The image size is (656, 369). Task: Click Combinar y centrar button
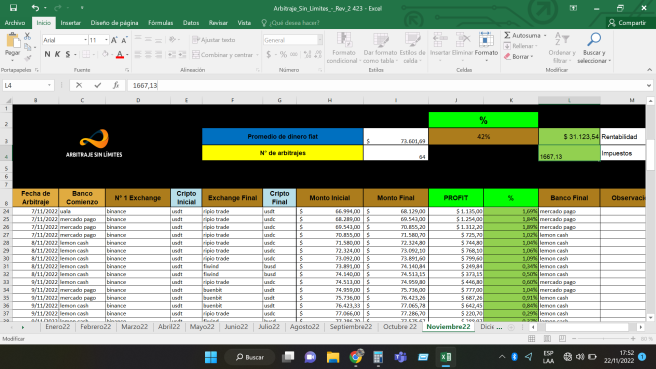click(x=223, y=55)
